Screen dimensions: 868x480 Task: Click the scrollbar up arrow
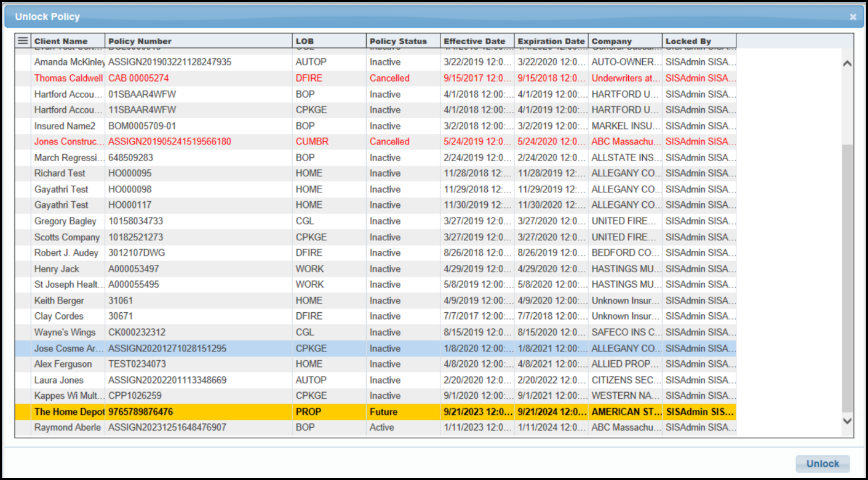846,63
